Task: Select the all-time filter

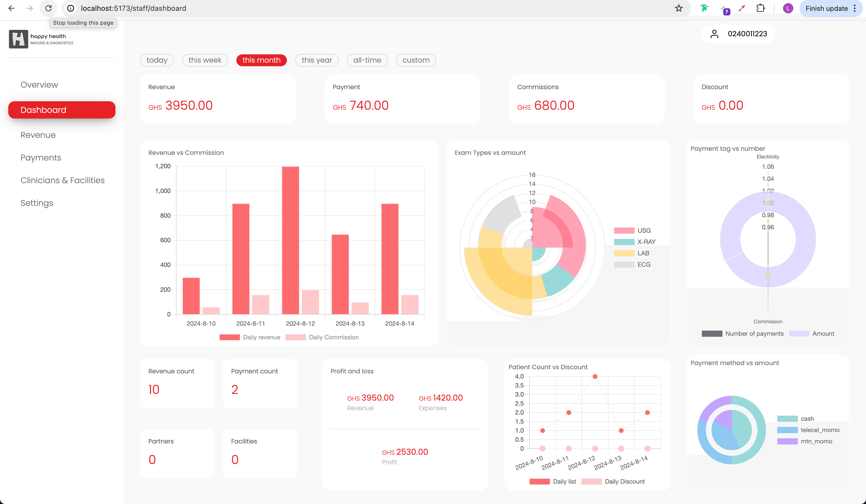Action: tap(367, 60)
